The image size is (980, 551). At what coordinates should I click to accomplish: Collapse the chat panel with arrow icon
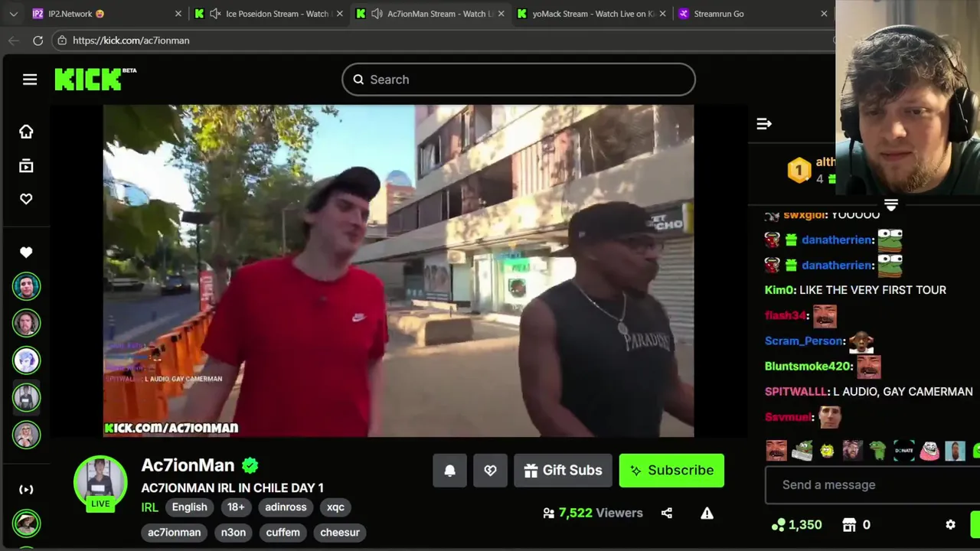764,123
